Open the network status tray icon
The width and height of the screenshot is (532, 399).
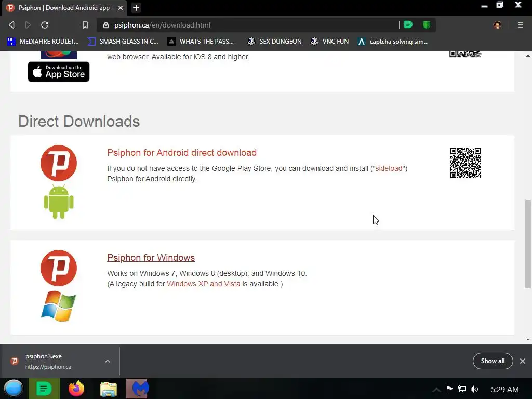pos(462,389)
